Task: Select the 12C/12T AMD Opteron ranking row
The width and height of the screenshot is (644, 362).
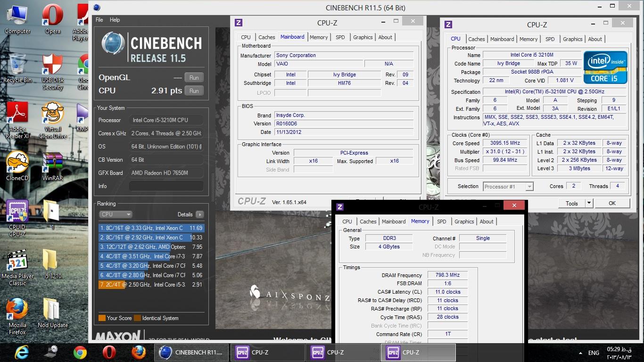Action: tap(151, 247)
